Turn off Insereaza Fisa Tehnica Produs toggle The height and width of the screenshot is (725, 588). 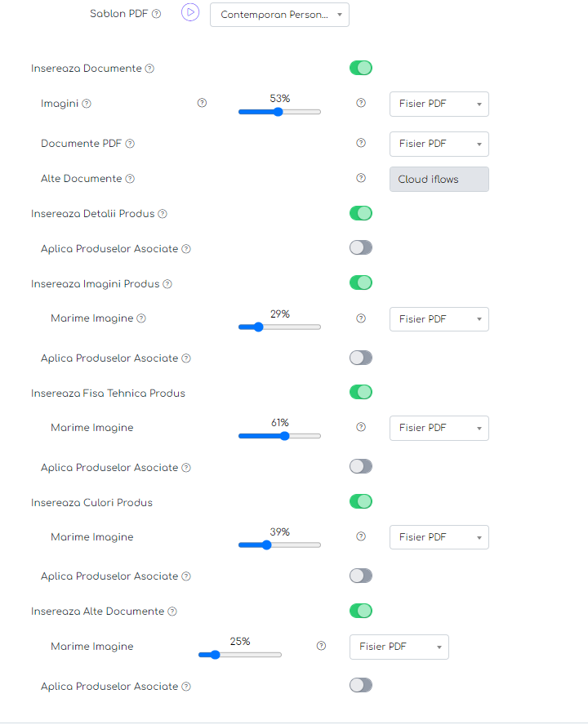[361, 392]
